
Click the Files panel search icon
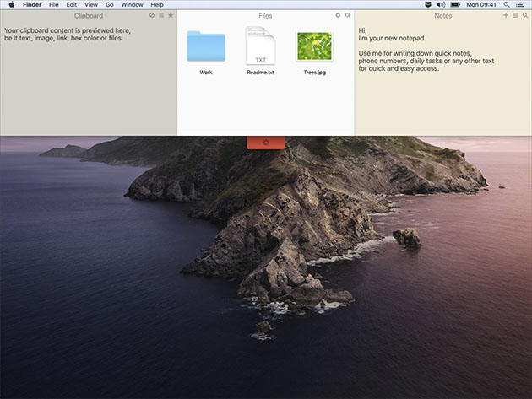point(347,15)
